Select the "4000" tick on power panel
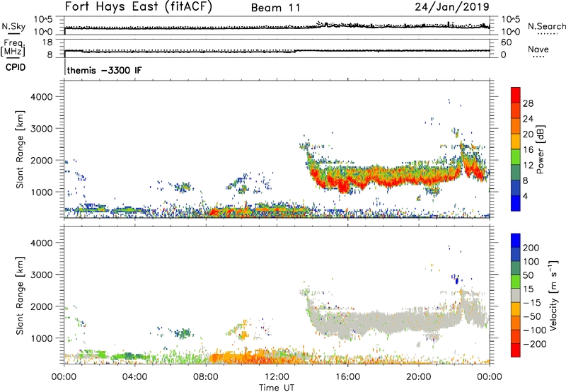This screenshot has height=392, width=566. click(42, 97)
